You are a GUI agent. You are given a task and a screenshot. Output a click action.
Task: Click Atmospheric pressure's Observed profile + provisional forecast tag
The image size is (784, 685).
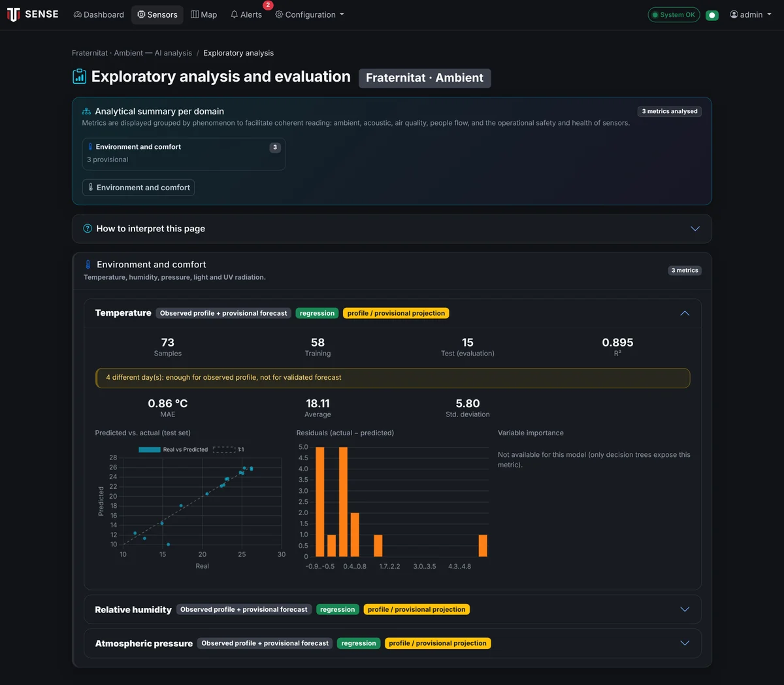[x=265, y=643]
